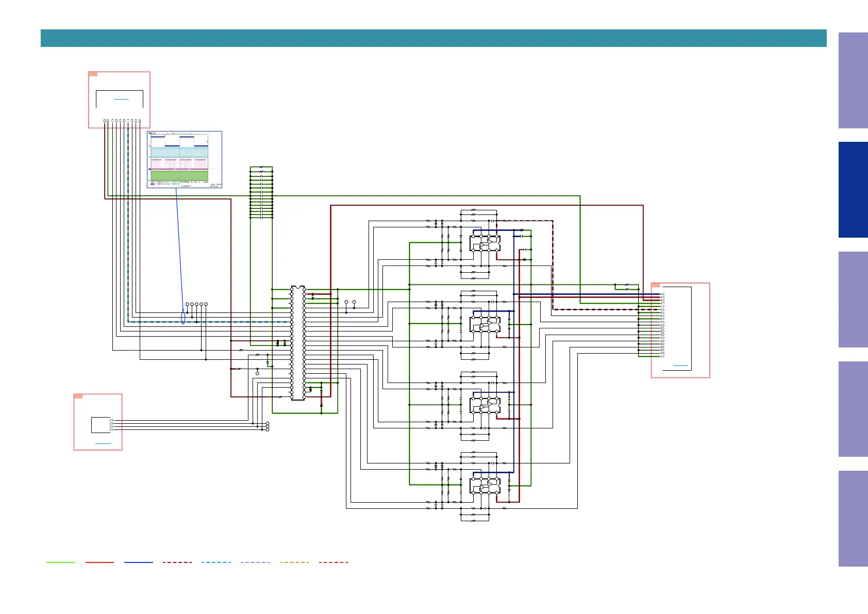Open the bottommost purple side tab
This screenshot has width=868, height=614.
point(853,519)
